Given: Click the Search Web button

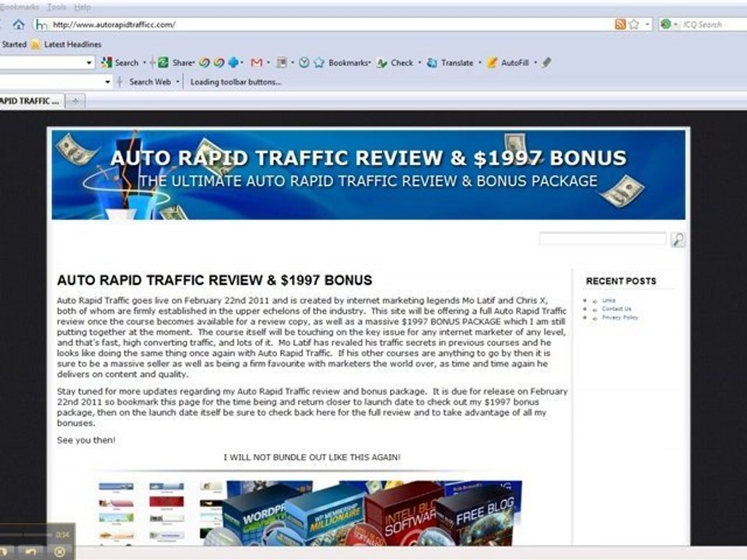Looking at the screenshot, I should point(149,82).
